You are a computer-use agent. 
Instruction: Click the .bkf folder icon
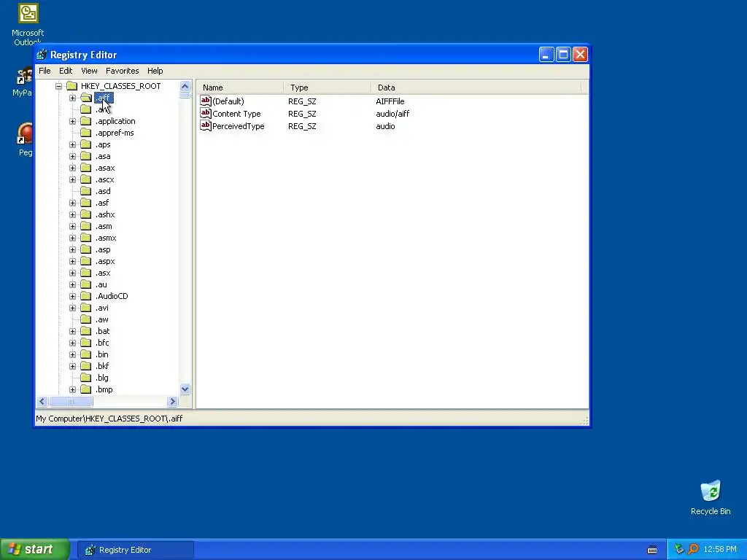pyautogui.click(x=86, y=366)
